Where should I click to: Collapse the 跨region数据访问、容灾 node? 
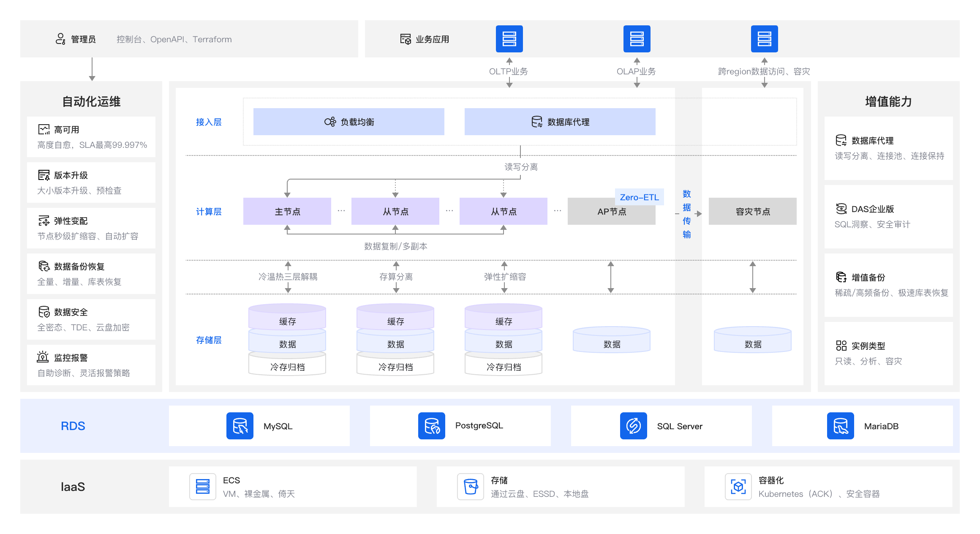[764, 38]
